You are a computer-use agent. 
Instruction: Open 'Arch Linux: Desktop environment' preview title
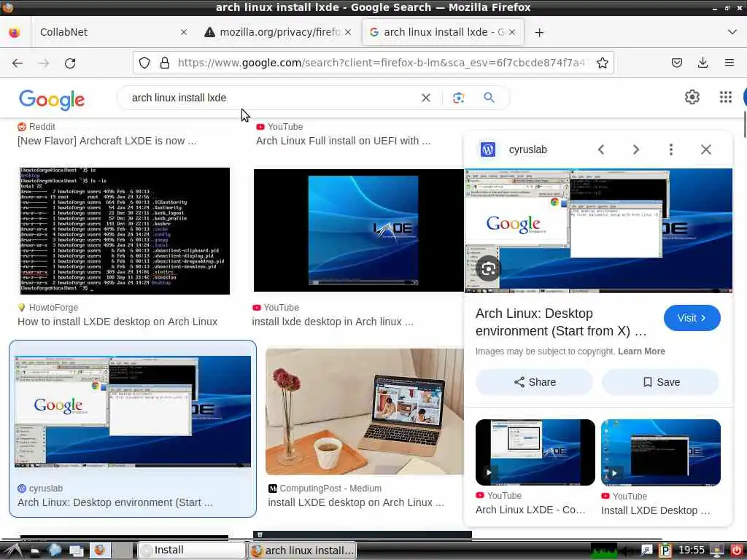(x=561, y=322)
